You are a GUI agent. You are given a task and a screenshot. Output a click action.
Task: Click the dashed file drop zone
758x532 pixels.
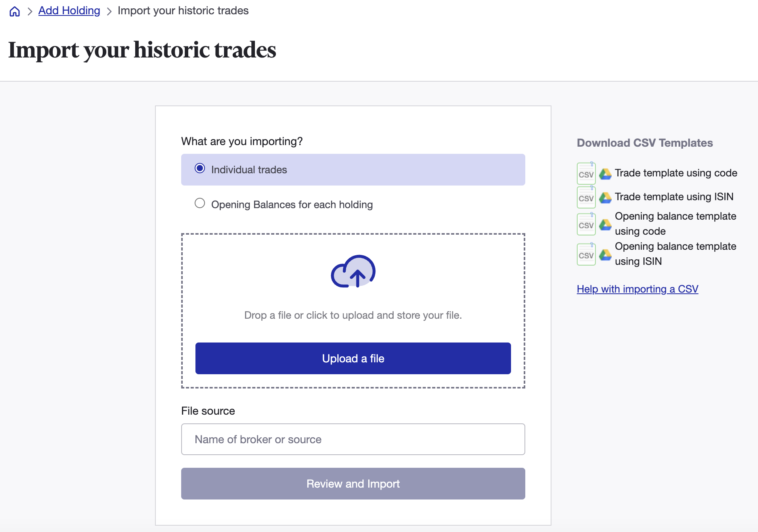point(353,315)
